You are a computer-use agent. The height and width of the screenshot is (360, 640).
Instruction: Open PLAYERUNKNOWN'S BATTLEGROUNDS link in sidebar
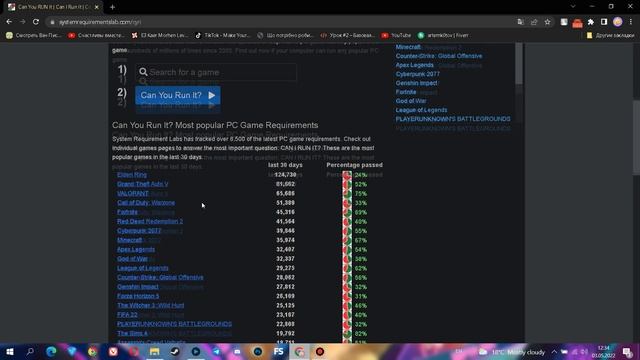pos(453,119)
